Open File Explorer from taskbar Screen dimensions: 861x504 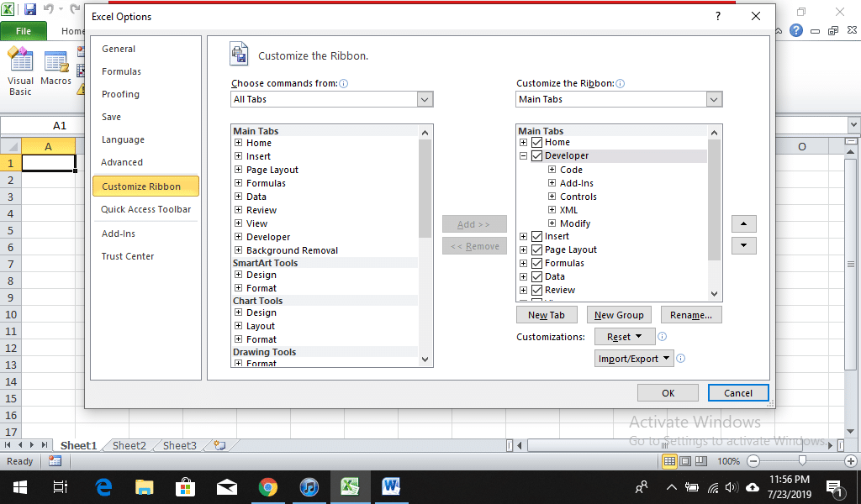tap(145, 487)
